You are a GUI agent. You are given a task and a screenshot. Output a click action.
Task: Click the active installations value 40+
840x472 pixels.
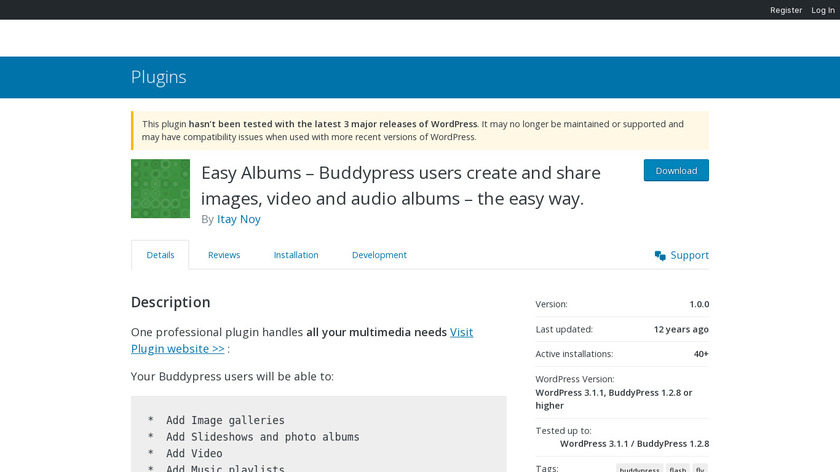click(x=701, y=354)
